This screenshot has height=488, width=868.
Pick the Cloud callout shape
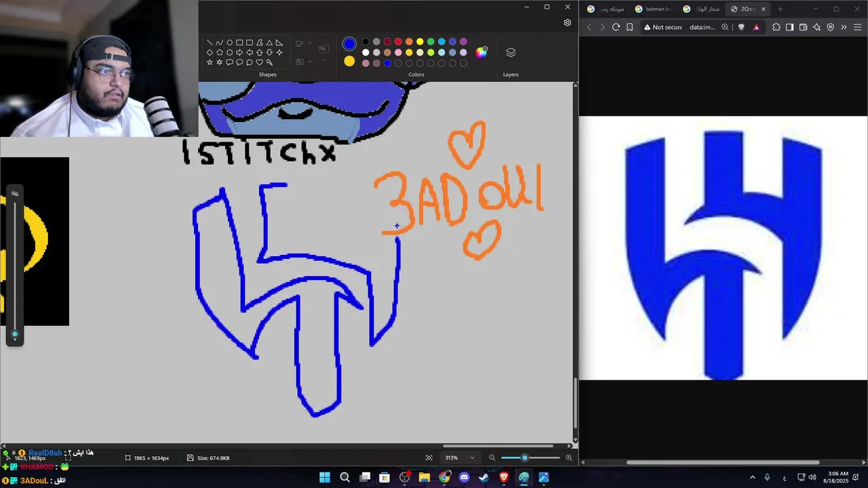[x=250, y=62]
